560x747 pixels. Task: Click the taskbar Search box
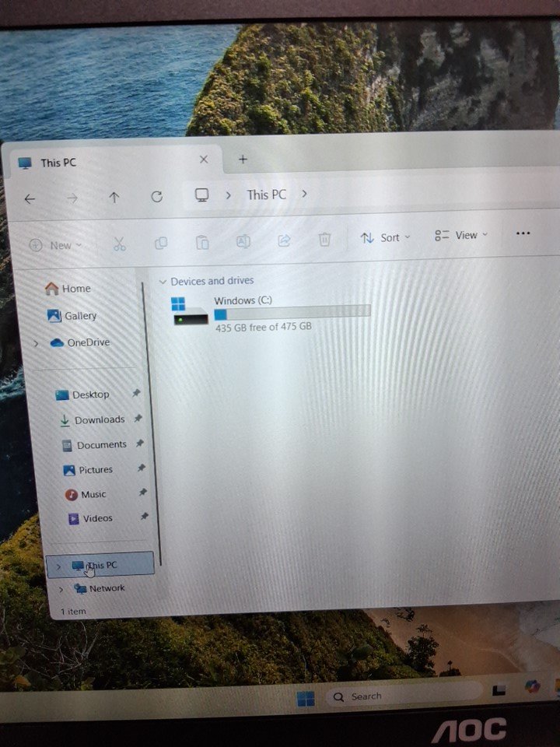[x=397, y=696]
